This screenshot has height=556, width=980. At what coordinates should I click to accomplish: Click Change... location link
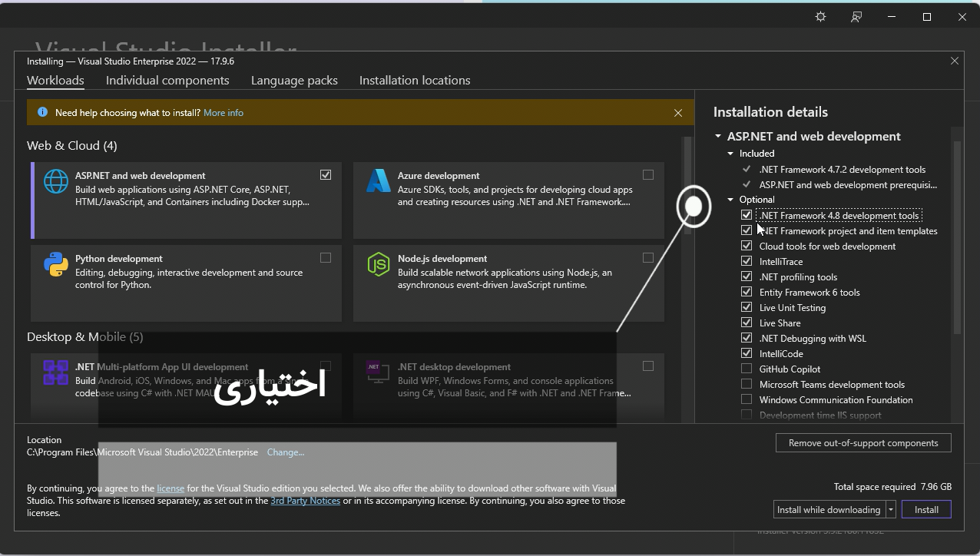coord(286,452)
